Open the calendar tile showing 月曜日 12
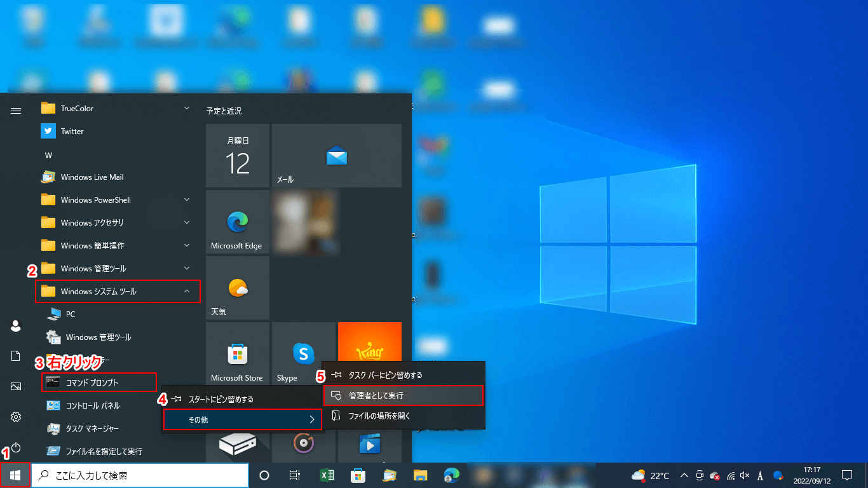 pos(238,156)
